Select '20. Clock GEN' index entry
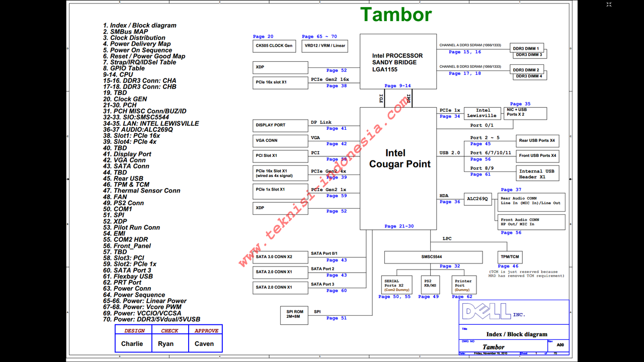The image size is (644, 362). coord(125,99)
